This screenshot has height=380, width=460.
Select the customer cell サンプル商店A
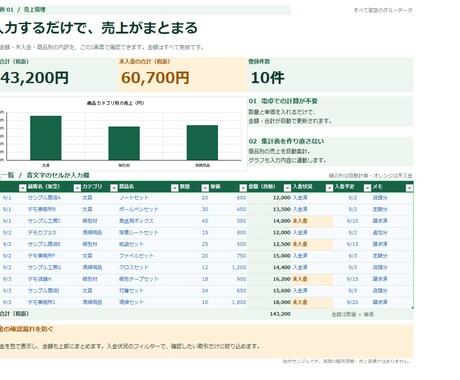pyautogui.click(x=44, y=198)
